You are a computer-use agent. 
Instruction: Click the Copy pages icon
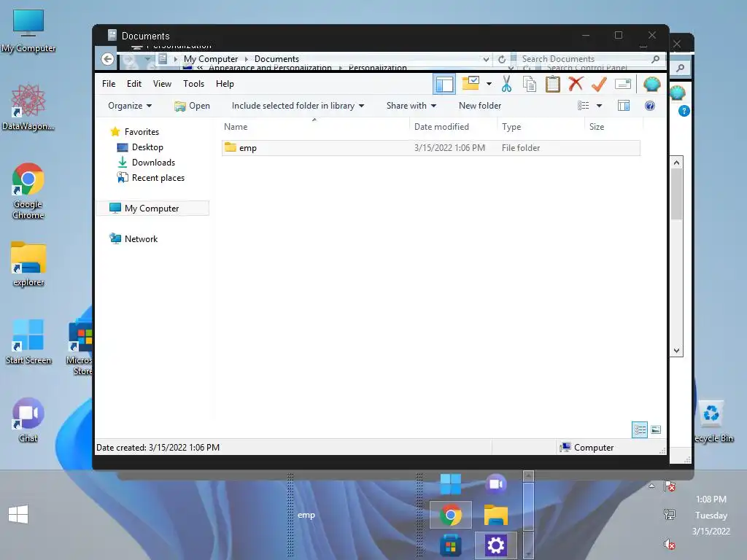click(x=530, y=84)
